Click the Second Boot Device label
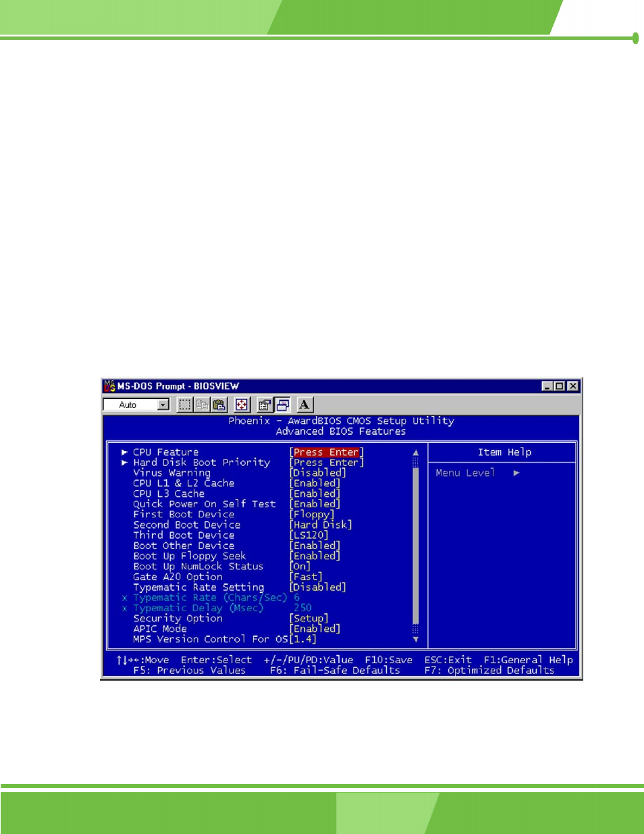This screenshot has width=644, height=834. click(x=187, y=525)
